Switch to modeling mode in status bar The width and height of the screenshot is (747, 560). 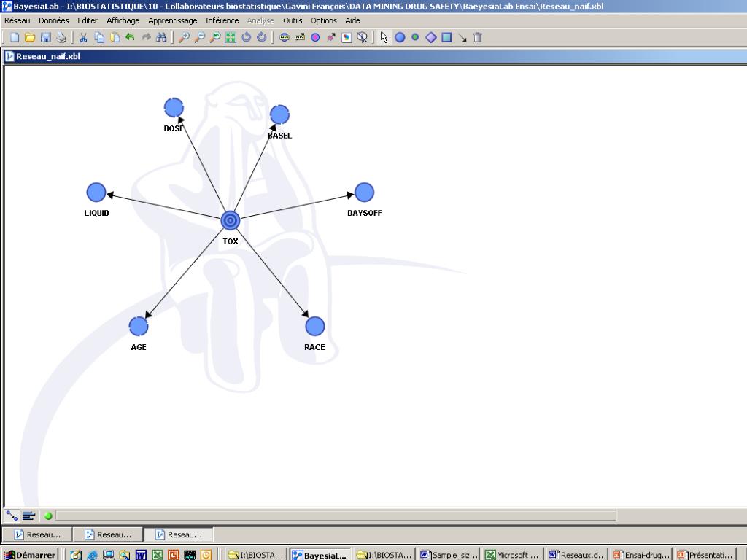click(x=12, y=516)
